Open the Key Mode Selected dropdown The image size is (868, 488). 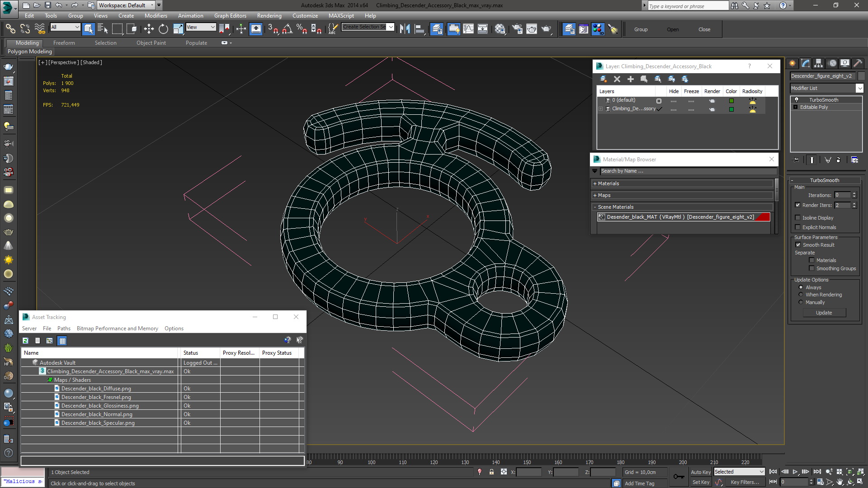(739, 472)
